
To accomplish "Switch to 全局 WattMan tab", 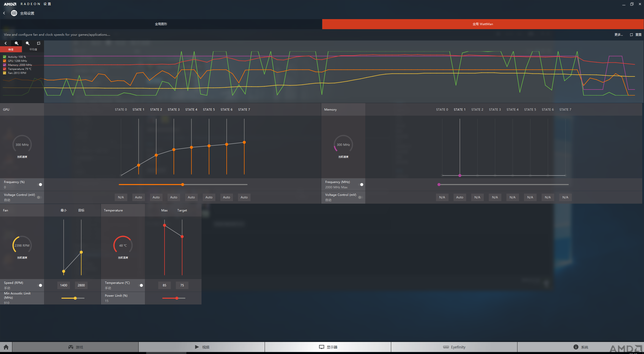I will [483, 24].
